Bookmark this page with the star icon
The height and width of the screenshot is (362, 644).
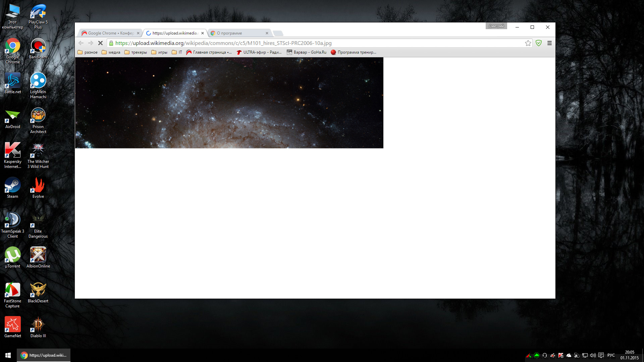click(x=528, y=43)
